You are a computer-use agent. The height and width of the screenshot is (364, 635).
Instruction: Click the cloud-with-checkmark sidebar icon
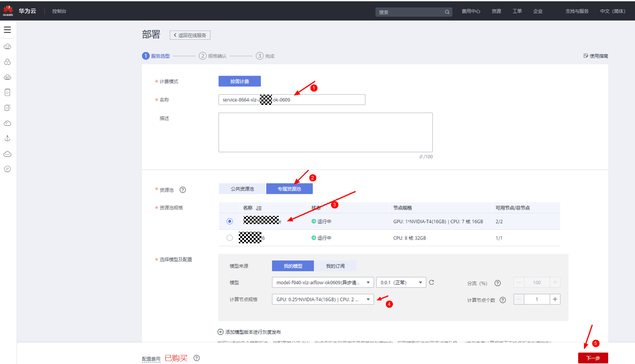coord(7,123)
